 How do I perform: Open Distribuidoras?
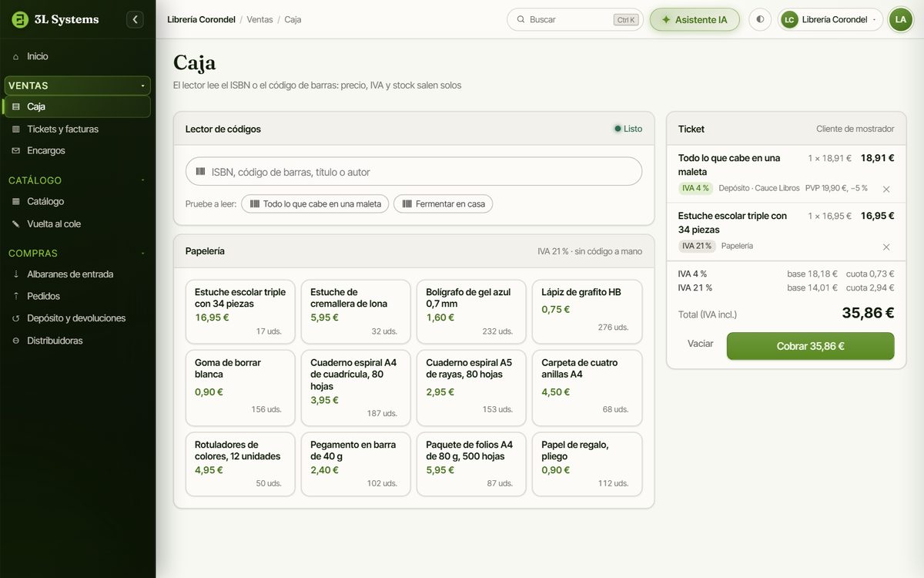click(x=77, y=341)
